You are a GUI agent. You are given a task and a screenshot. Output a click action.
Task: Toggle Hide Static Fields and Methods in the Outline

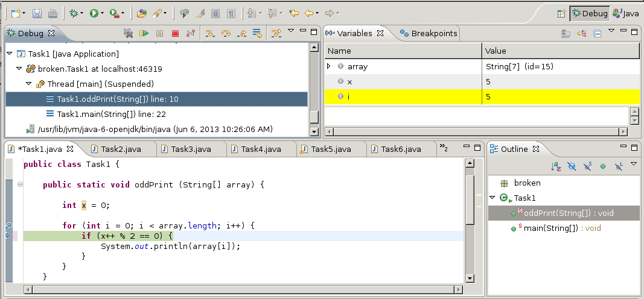point(587,166)
